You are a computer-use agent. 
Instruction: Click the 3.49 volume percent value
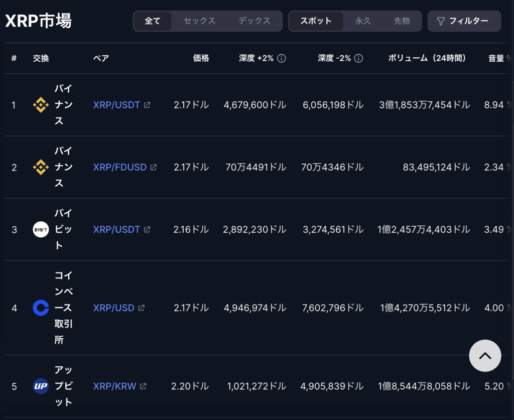pyautogui.click(x=494, y=229)
